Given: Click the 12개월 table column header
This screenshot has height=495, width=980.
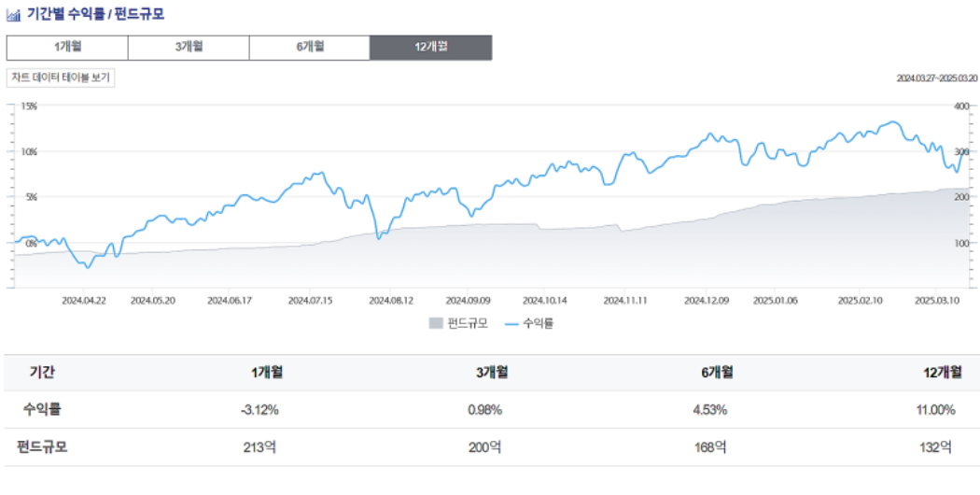Looking at the screenshot, I should (x=943, y=373).
